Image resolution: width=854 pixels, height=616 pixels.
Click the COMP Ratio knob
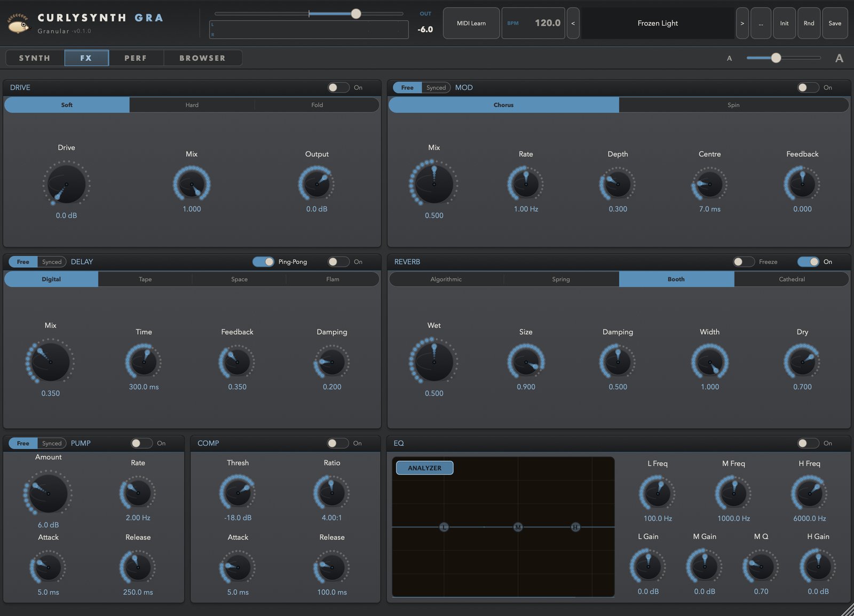pos(331,493)
